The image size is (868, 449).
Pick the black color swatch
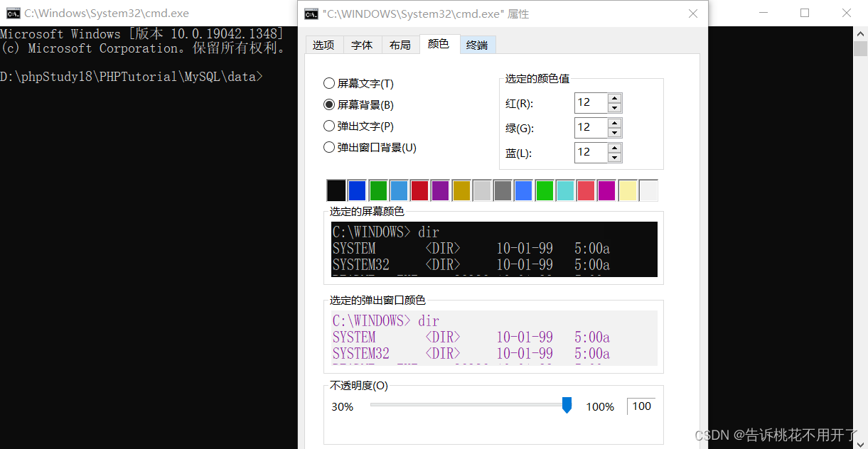(336, 190)
